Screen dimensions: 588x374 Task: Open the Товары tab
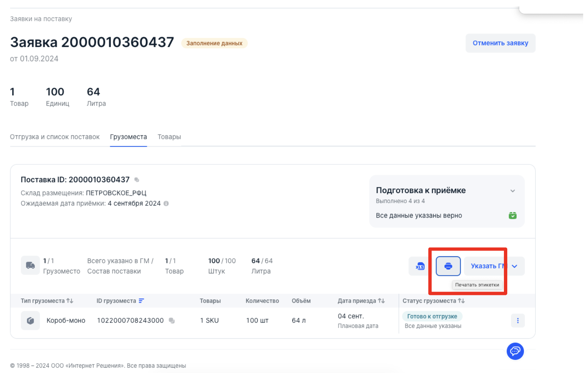coord(169,137)
